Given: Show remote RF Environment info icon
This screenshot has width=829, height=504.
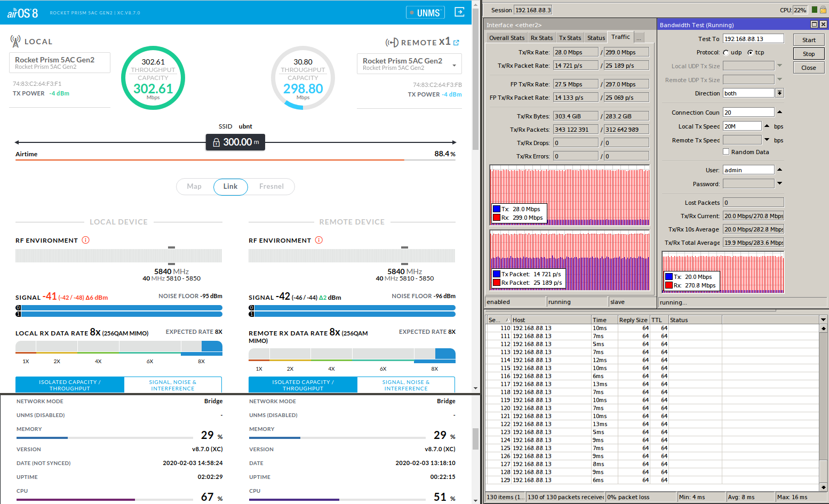Looking at the screenshot, I should click(319, 240).
